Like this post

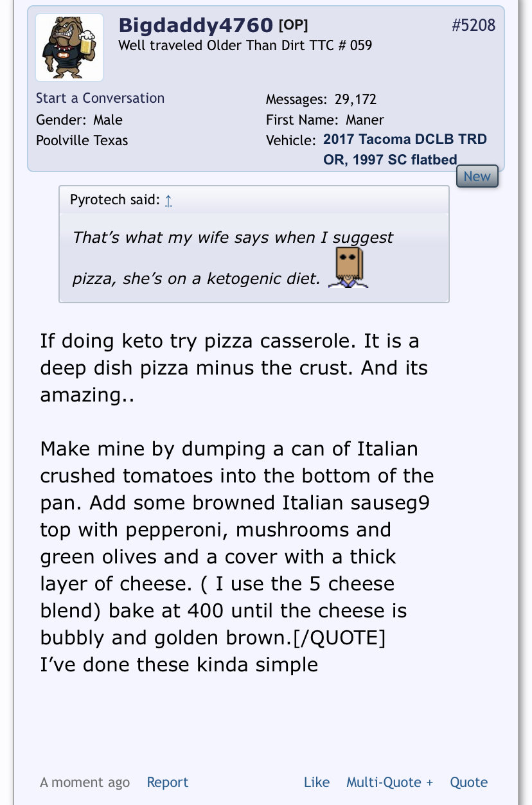click(x=317, y=783)
